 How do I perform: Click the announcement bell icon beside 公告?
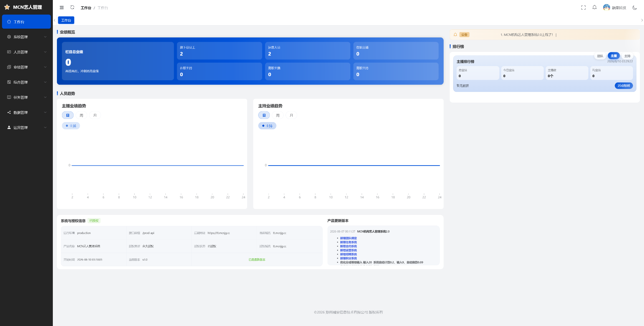[455, 35]
